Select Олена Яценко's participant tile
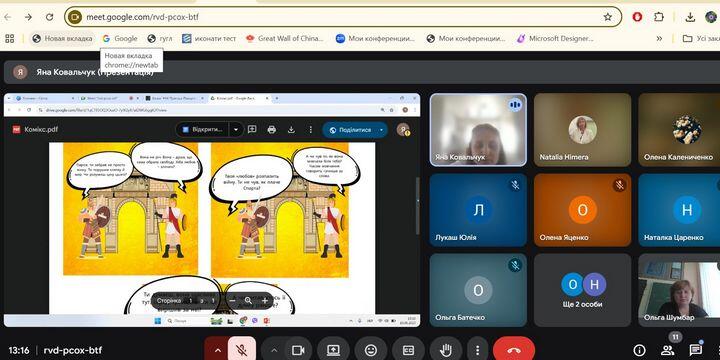This screenshot has width=720, height=360. tap(582, 210)
